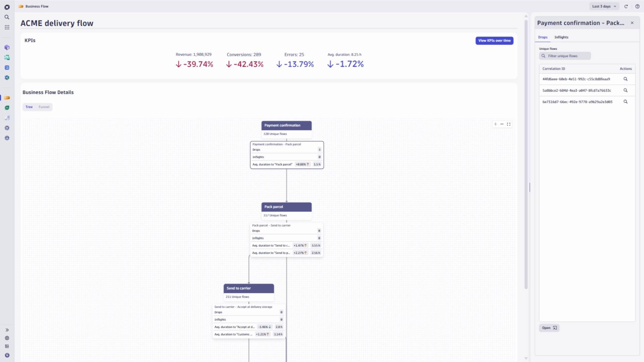Open the help question mark icon
The height and width of the screenshot is (362, 644).
coord(637,6)
